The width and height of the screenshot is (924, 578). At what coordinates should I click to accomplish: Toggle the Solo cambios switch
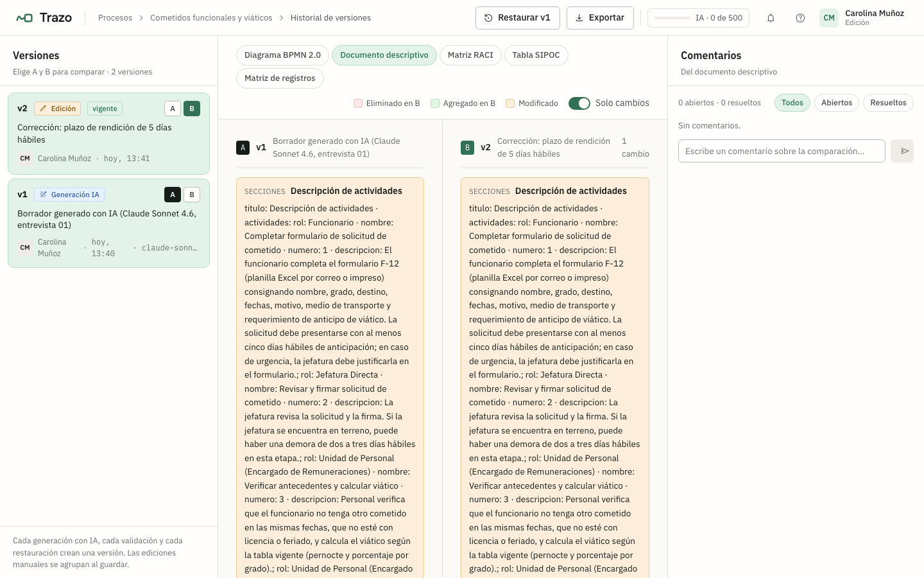pyautogui.click(x=579, y=103)
